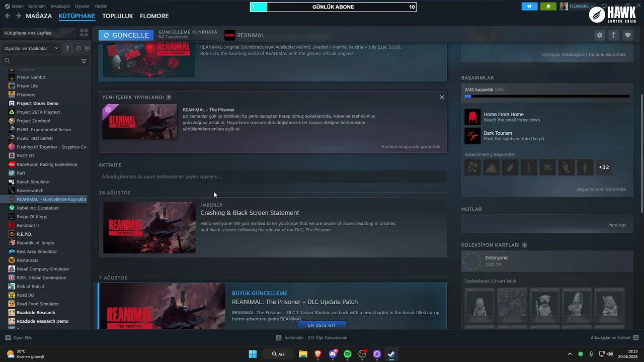Open Tümünü mağazada görüntüle link
Screen dimensions: 644x362
(x=411, y=147)
